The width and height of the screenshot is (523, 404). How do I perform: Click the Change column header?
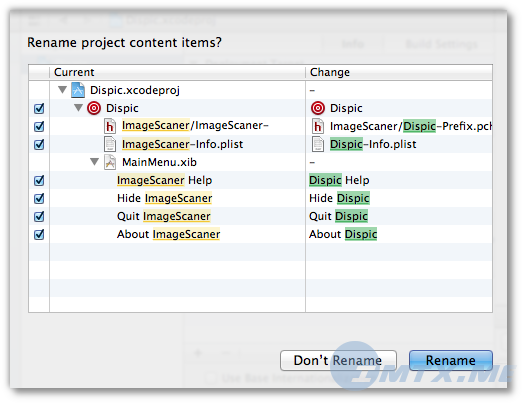click(x=399, y=72)
